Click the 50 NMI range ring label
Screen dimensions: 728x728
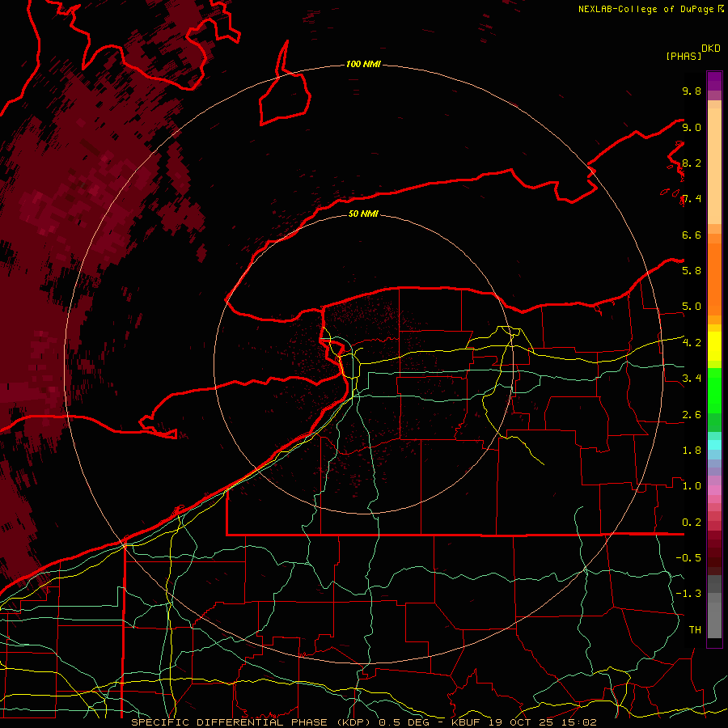point(363,214)
